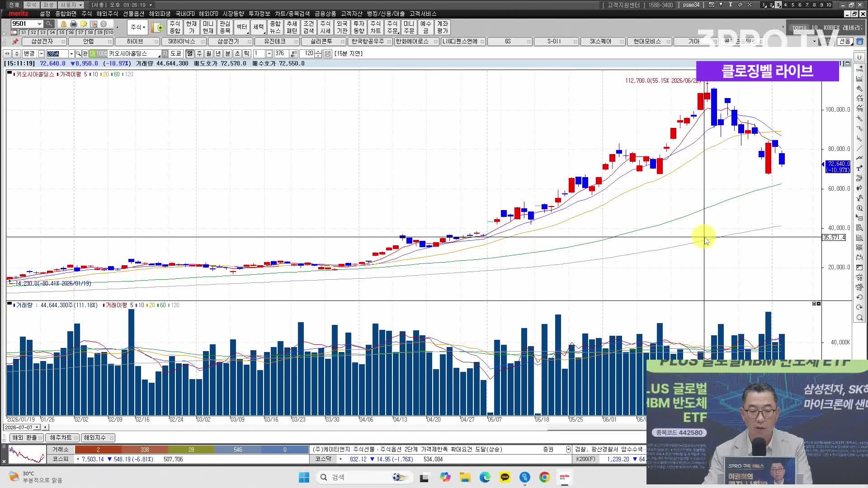Click the save disk icon before 15분 지연

click(x=328, y=53)
